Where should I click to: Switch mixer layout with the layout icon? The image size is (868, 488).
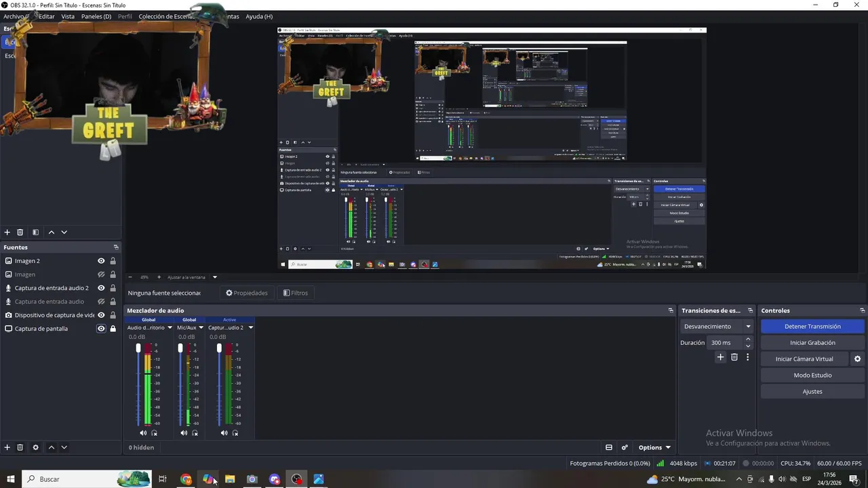(x=609, y=447)
